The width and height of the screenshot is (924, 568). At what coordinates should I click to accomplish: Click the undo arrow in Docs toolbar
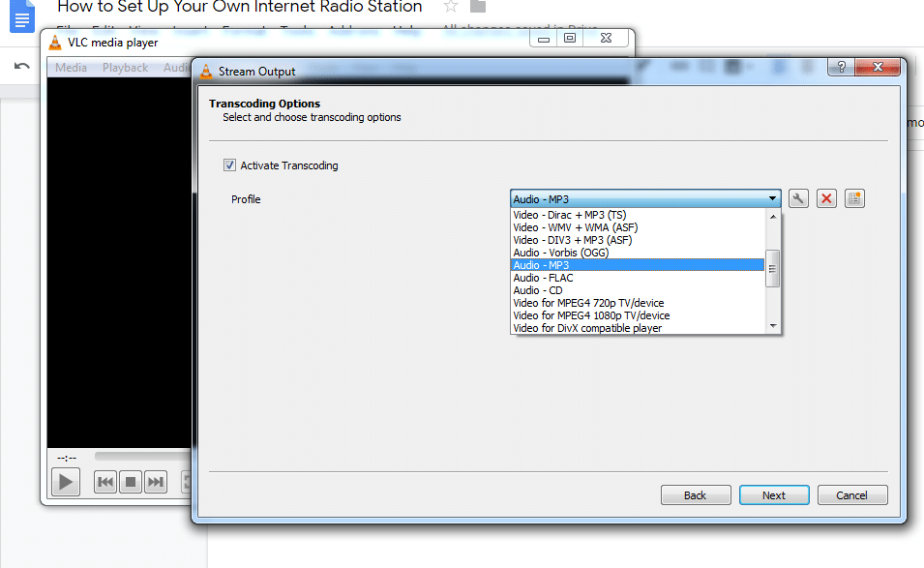coord(22,66)
